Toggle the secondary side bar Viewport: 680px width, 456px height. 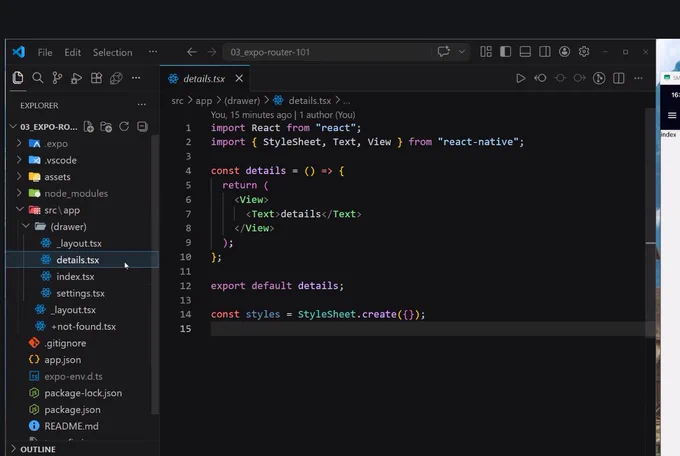coord(545,52)
